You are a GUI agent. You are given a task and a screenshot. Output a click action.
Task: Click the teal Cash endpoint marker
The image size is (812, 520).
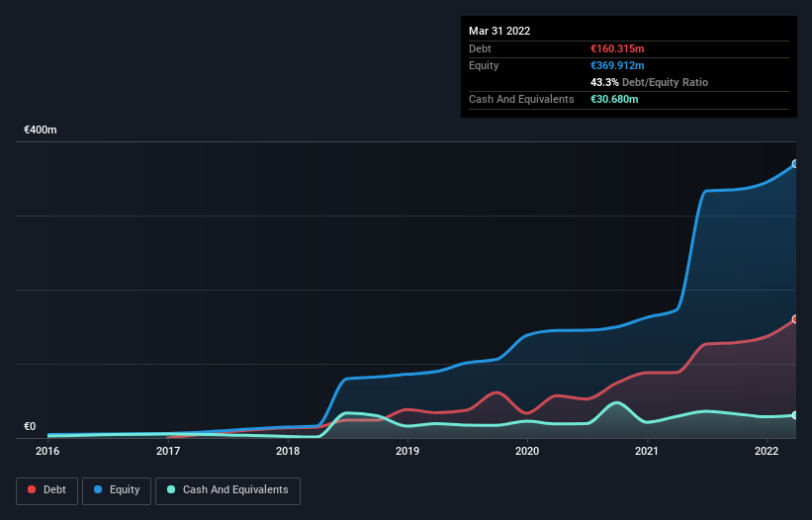click(x=795, y=415)
